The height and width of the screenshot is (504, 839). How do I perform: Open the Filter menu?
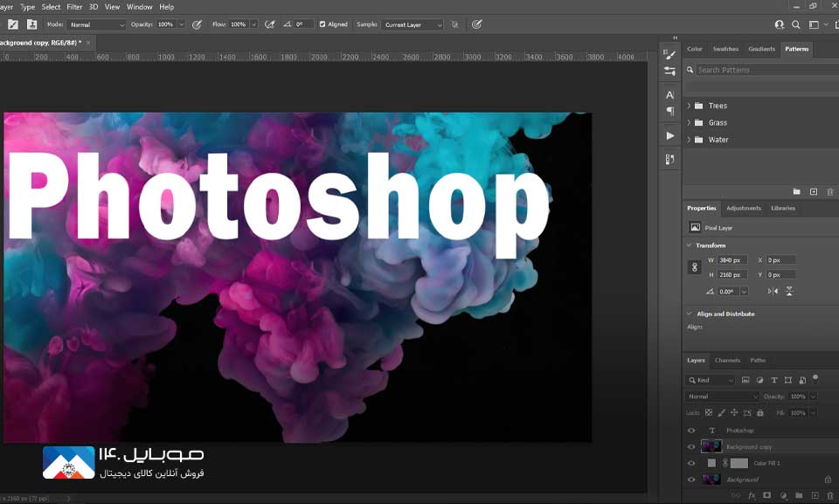tap(74, 7)
